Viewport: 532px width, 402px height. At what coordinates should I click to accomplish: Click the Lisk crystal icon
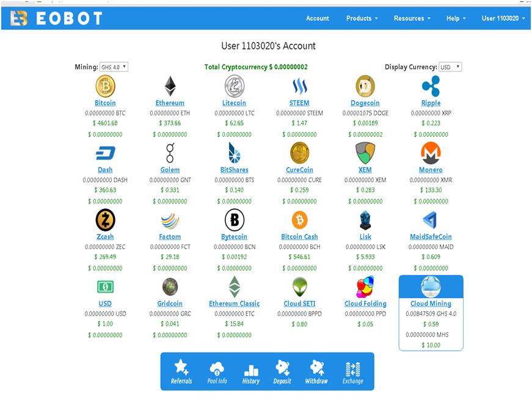365,220
